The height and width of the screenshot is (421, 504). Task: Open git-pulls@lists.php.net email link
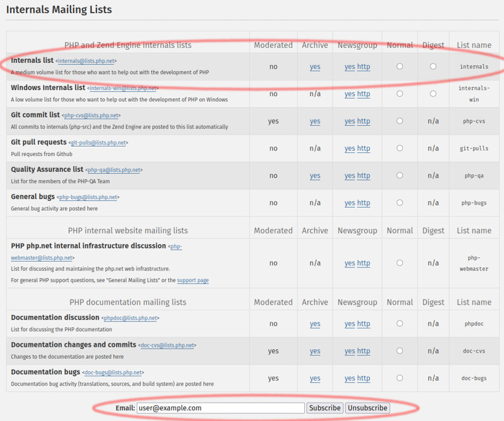(x=98, y=143)
